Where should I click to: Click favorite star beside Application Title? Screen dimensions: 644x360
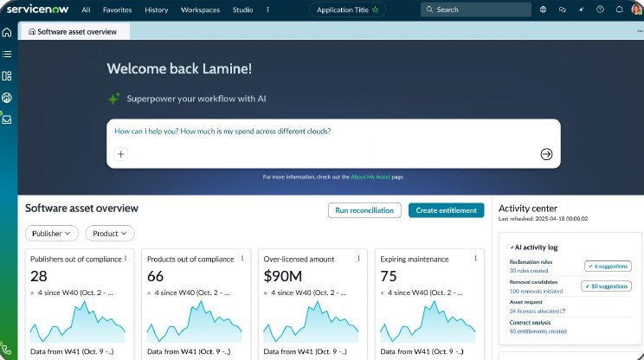(x=375, y=10)
